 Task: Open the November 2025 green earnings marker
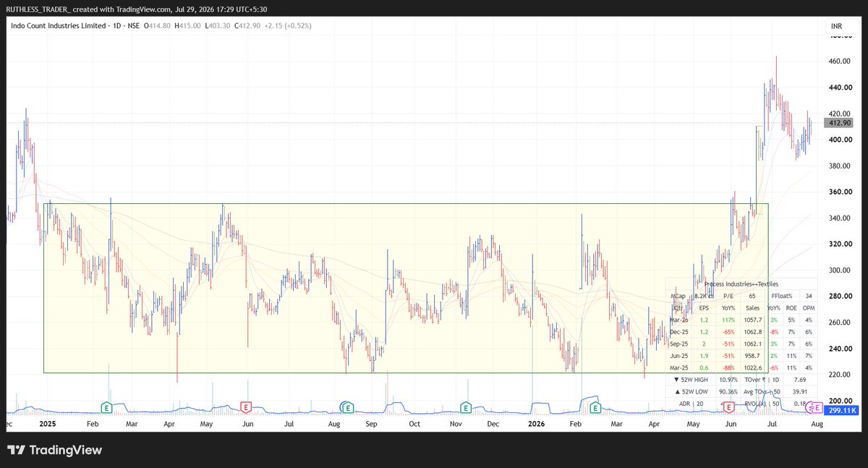pos(467,407)
